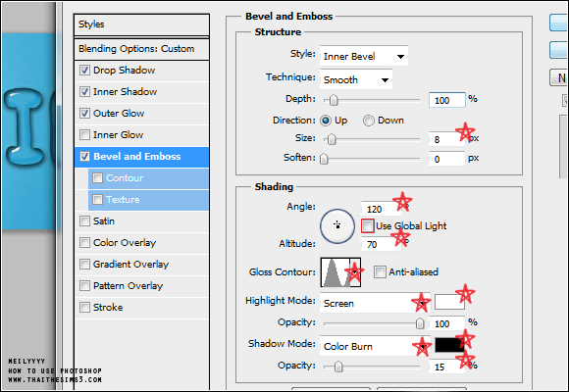Expand Shadow Mode dropdown set to Color Burn
The width and height of the screenshot is (569, 392).
[375, 346]
